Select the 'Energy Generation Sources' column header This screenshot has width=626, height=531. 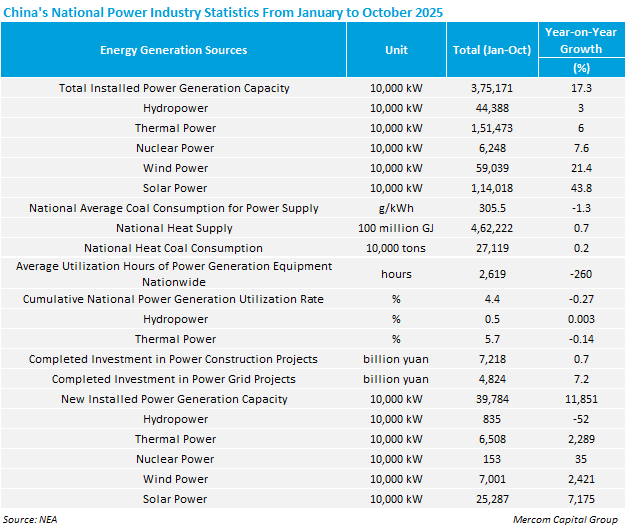tap(174, 50)
